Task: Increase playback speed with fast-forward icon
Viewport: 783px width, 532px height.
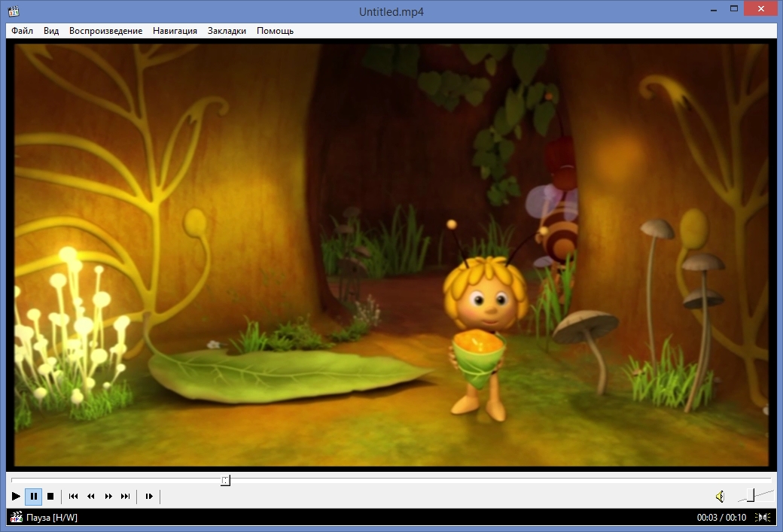Action: pos(108,496)
